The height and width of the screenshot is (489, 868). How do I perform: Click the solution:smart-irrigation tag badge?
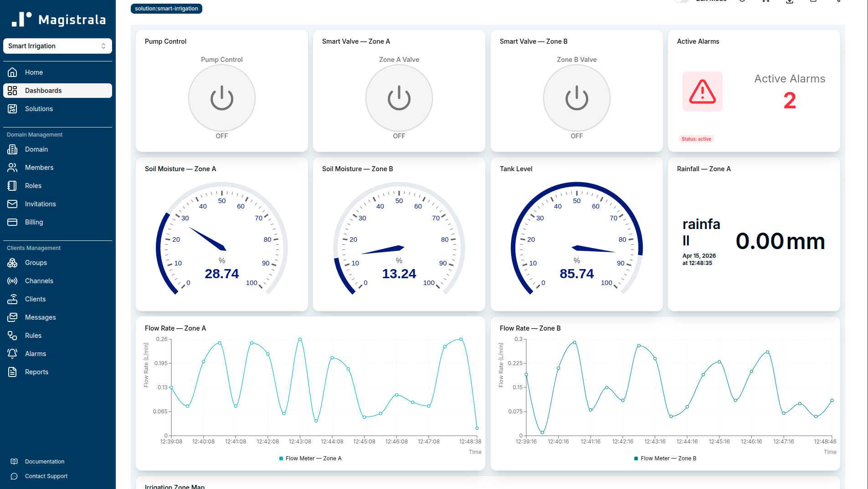pos(166,9)
